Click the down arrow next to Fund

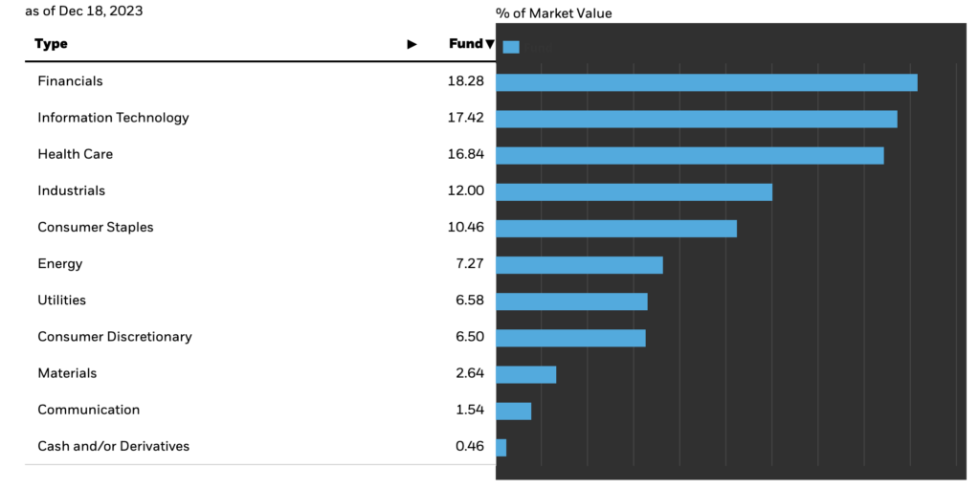pos(490,44)
